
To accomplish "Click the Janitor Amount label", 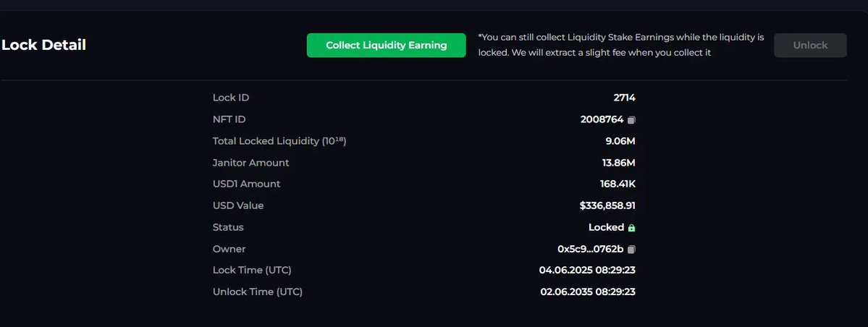I will pos(250,163).
